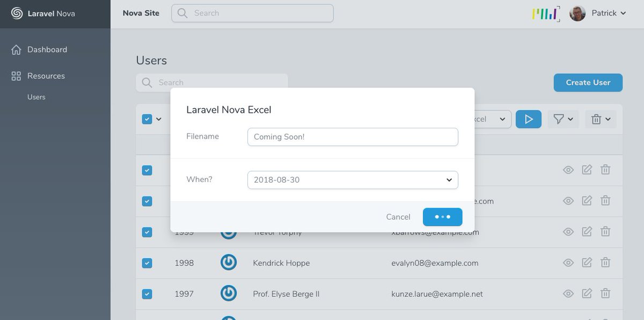This screenshot has width=644, height=320.
Task: Click the loading confirm button with dots
Action: [443, 217]
